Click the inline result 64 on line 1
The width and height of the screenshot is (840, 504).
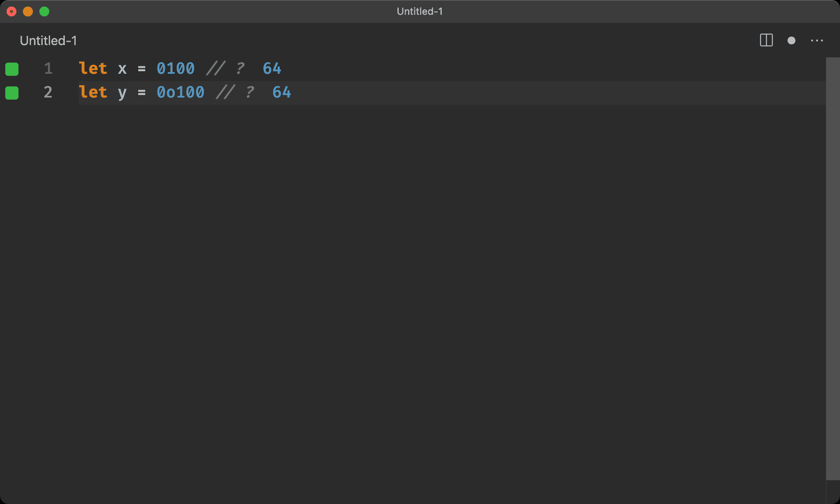pyautogui.click(x=272, y=68)
